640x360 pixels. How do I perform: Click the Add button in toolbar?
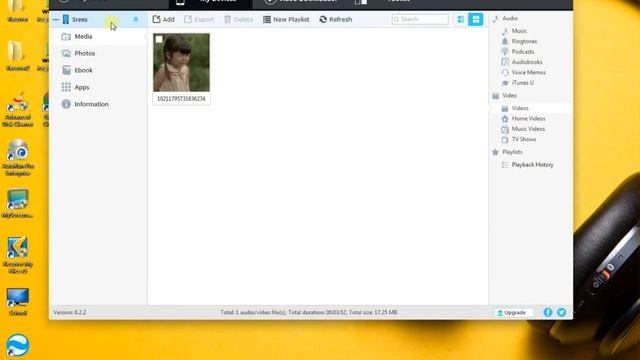point(163,19)
